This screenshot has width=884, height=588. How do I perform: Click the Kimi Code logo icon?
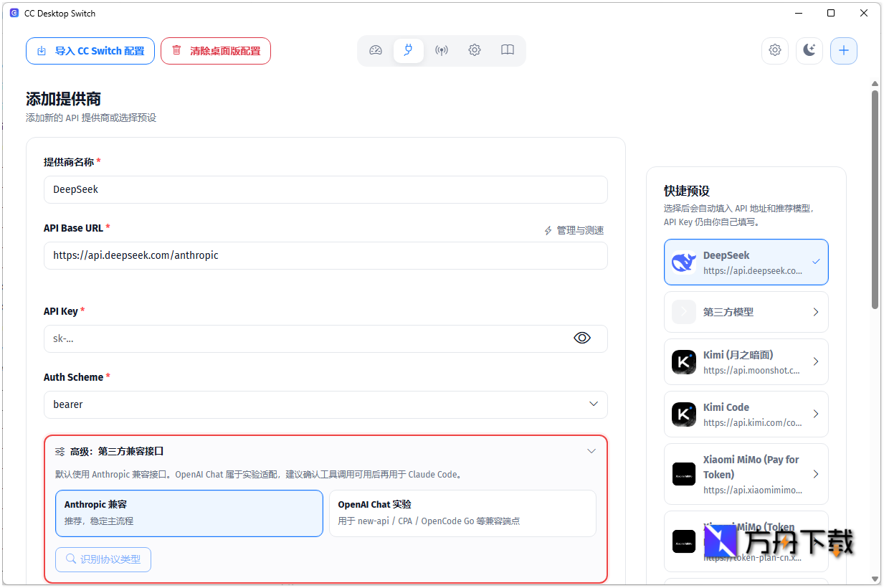pos(684,414)
